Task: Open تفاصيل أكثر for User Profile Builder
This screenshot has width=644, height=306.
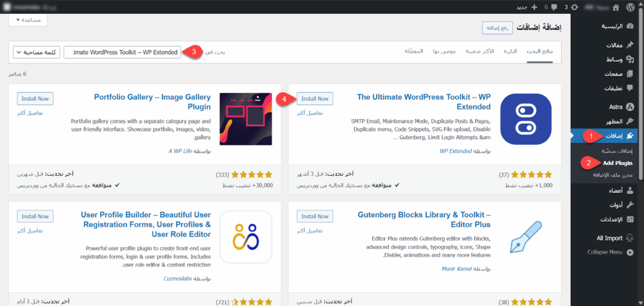Action: click(x=30, y=230)
